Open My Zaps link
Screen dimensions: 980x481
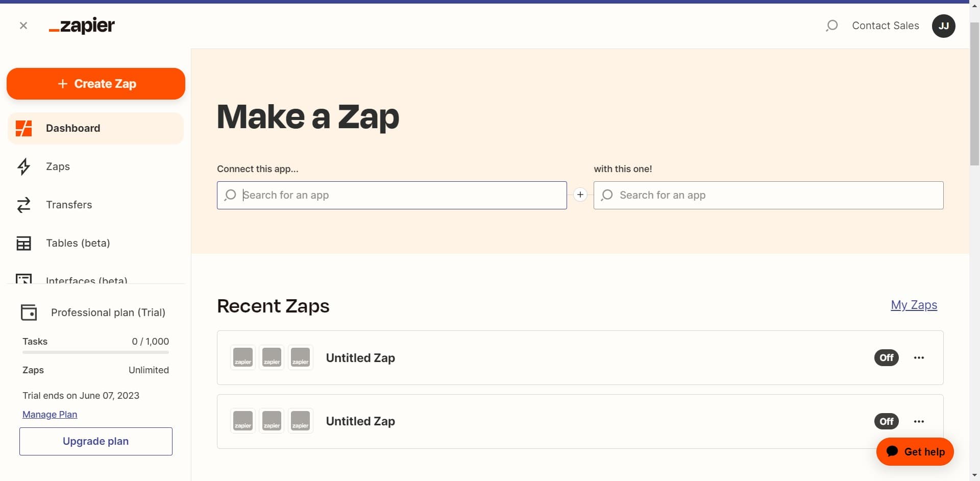(x=914, y=304)
